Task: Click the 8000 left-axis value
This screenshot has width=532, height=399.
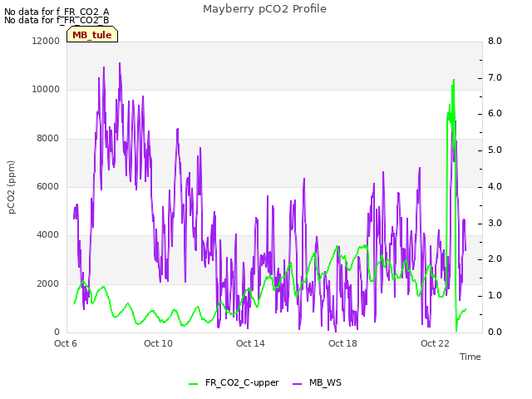Action: 48,139
